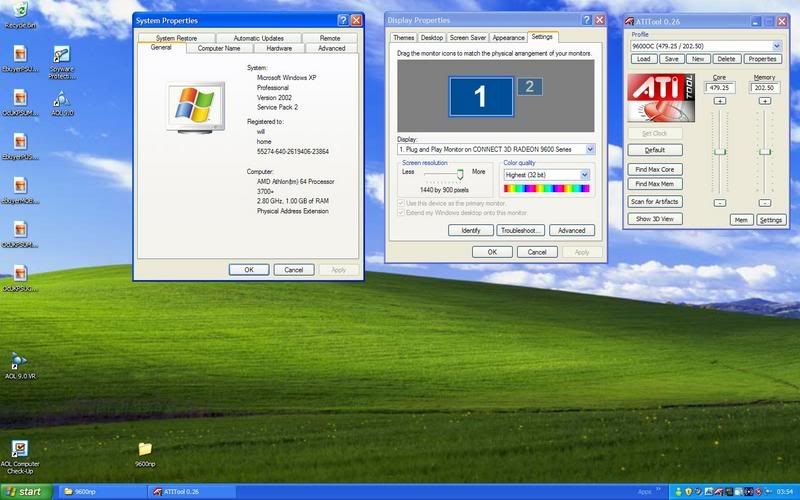Image resolution: width=800 pixels, height=500 pixels.
Task: Select monitor 2 icon in display arrangement
Action: coord(530,87)
